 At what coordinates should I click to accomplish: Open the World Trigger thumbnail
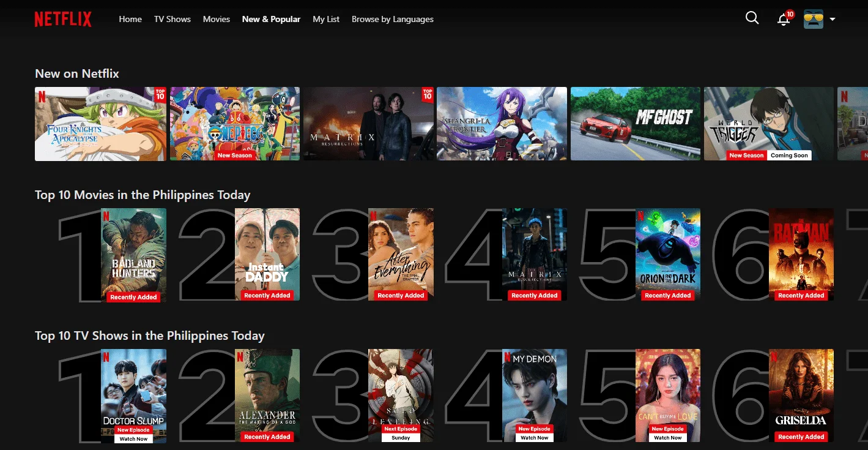click(x=769, y=124)
